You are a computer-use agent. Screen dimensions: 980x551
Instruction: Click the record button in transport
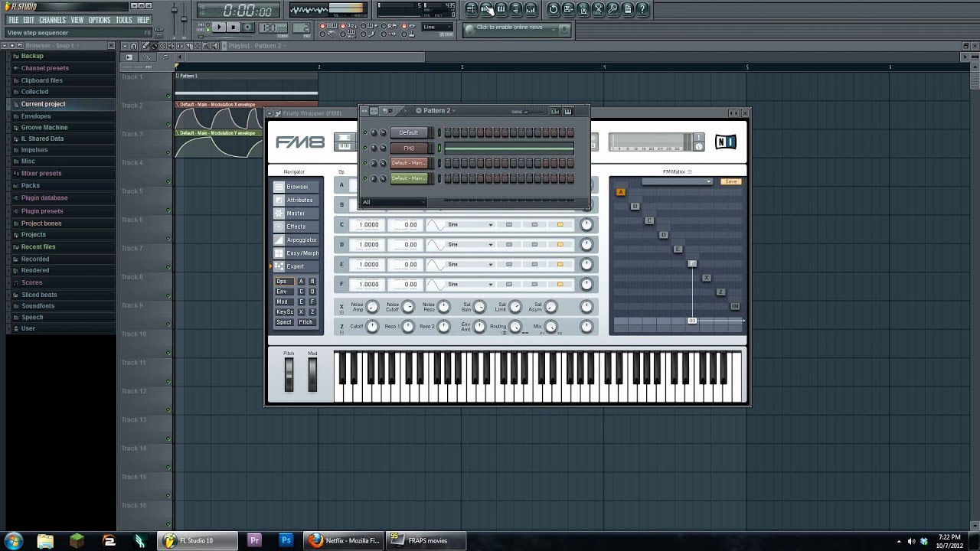(x=248, y=27)
